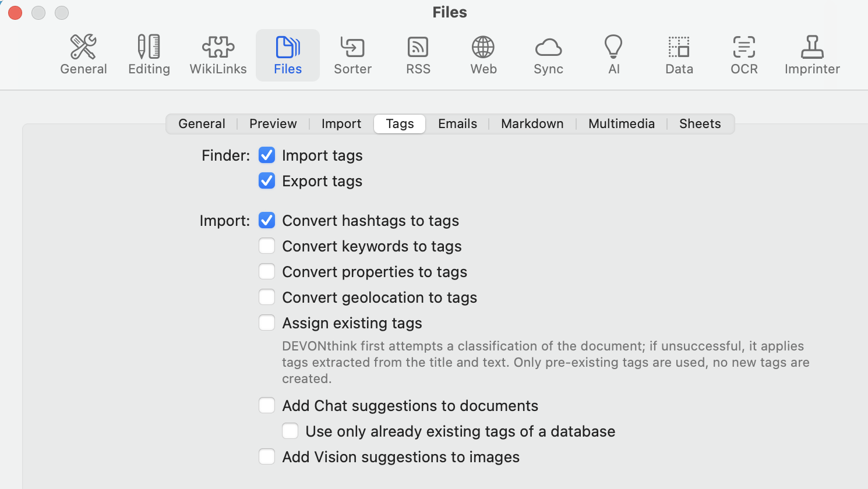Open the Data settings pane
This screenshot has width=868, height=489.
[x=679, y=55]
